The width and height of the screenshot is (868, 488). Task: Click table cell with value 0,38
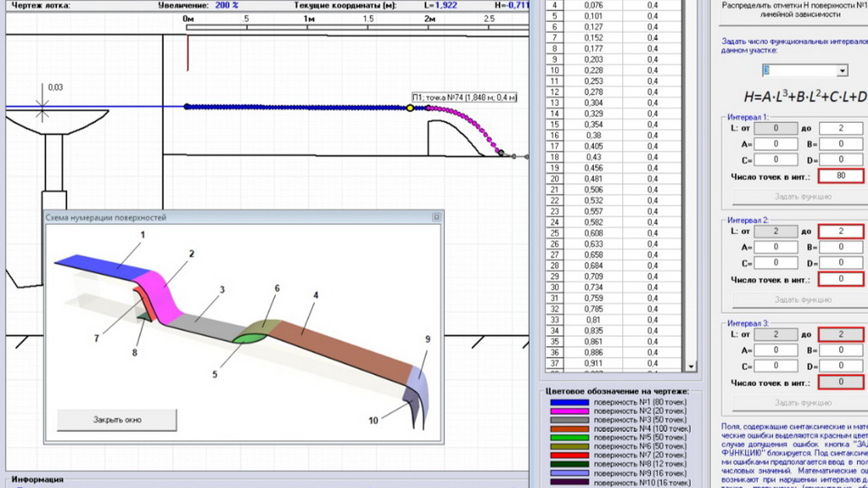(x=593, y=136)
